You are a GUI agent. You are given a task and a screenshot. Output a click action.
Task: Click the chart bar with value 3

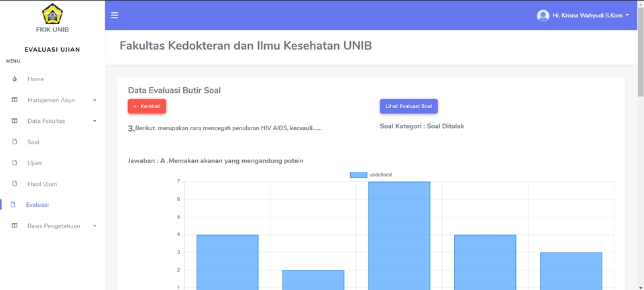pyautogui.click(x=571, y=271)
